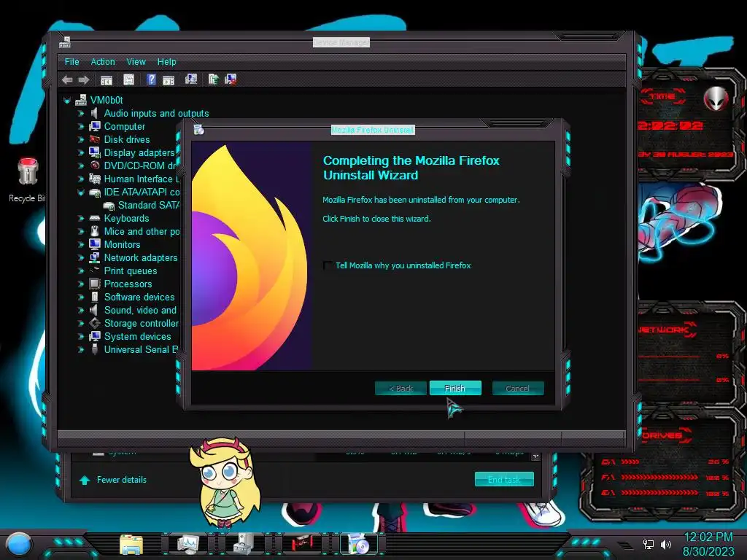Expand the Processors node

(80, 284)
